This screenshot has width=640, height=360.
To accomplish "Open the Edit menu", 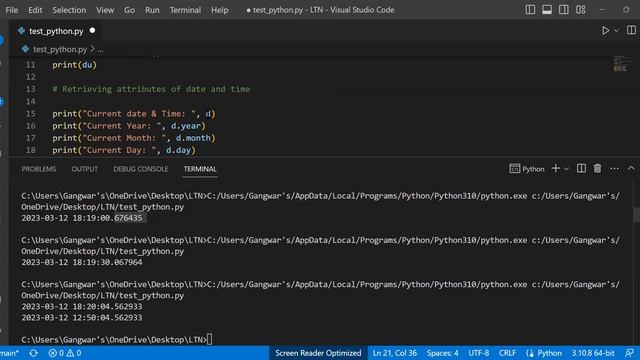I will pos(35,10).
